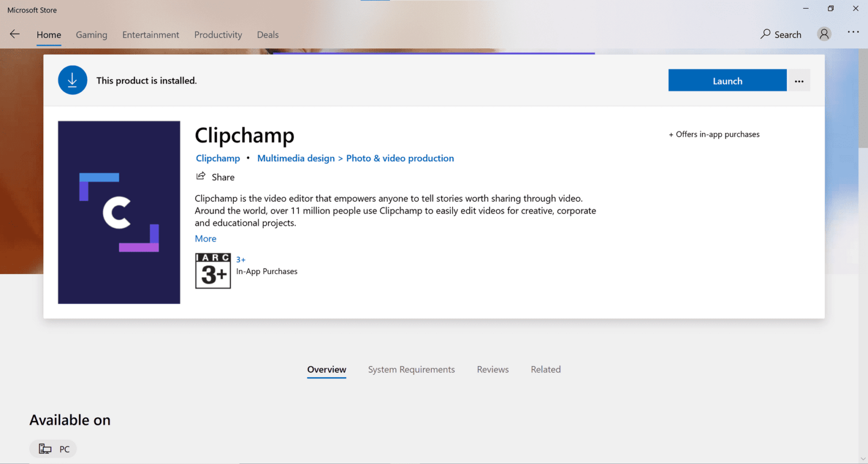The height and width of the screenshot is (464, 868).
Task: Close the Microsoft Store window
Action: [x=856, y=9]
